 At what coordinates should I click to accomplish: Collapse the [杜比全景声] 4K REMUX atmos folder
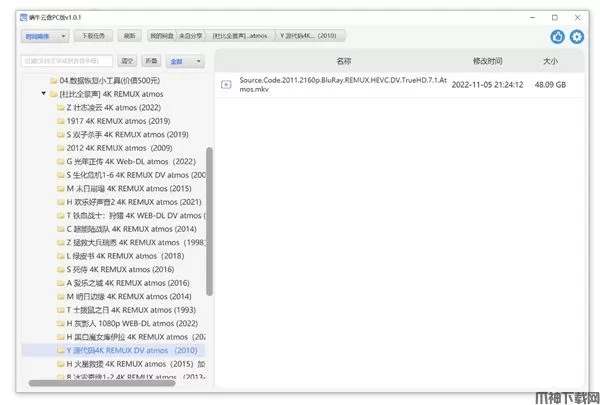point(43,94)
